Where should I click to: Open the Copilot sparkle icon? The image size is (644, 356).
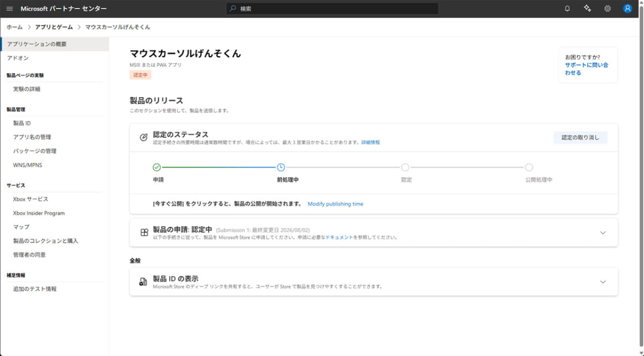(x=587, y=9)
